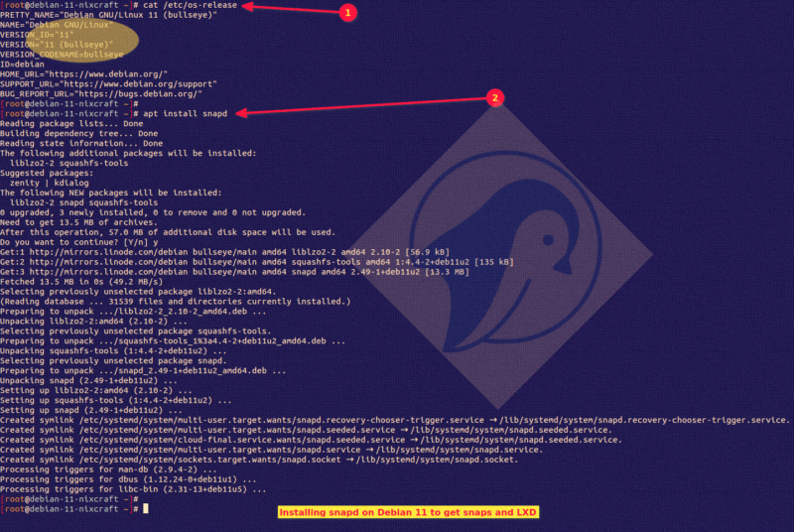Image resolution: width=794 pixels, height=532 pixels.
Task: Click the BUG_REPORT_URL bugs.debian.org line
Action: coord(101,94)
